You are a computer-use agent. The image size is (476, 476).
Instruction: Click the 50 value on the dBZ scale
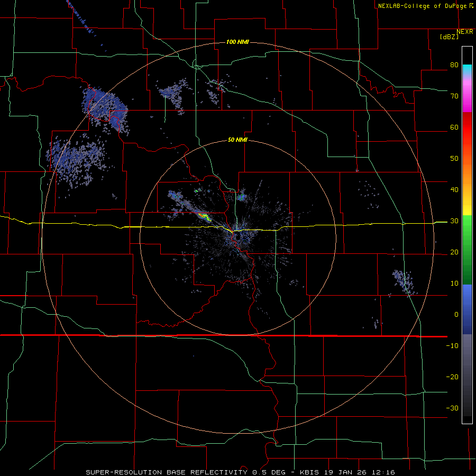(x=454, y=159)
